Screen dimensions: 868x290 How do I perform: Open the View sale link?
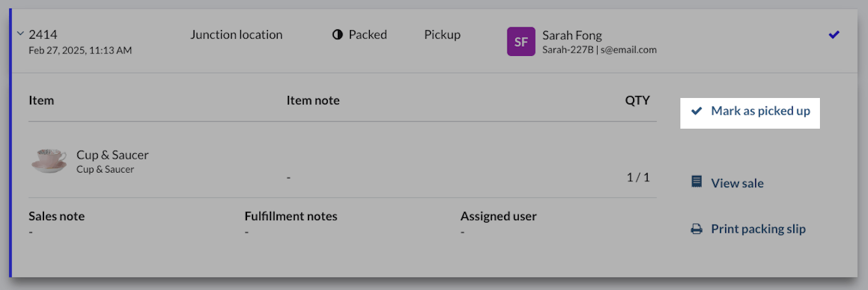(x=737, y=183)
